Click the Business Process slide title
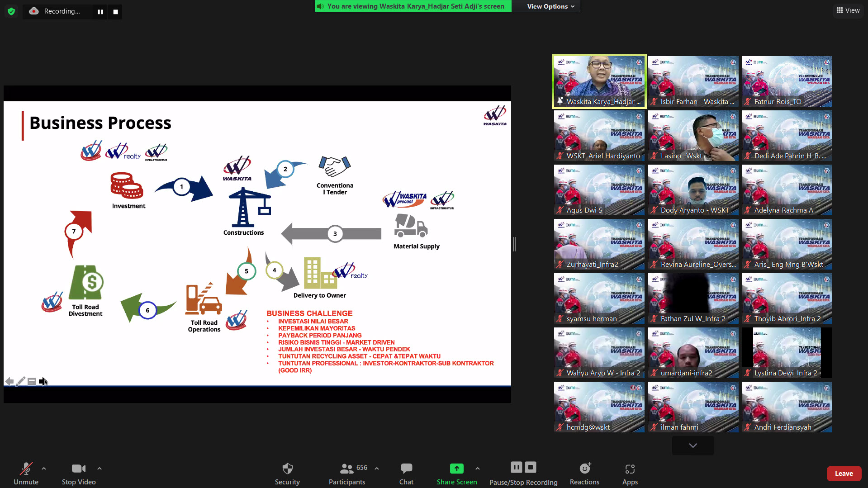The image size is (868, 488). point(100,123)
